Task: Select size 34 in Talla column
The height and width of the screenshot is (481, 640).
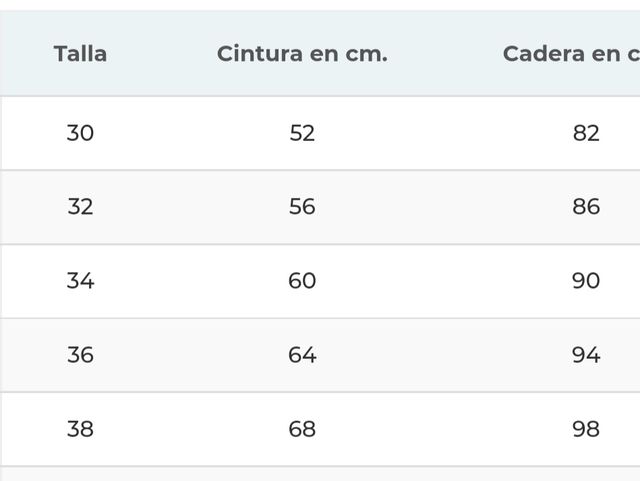Action: click(x=80, y=281)
